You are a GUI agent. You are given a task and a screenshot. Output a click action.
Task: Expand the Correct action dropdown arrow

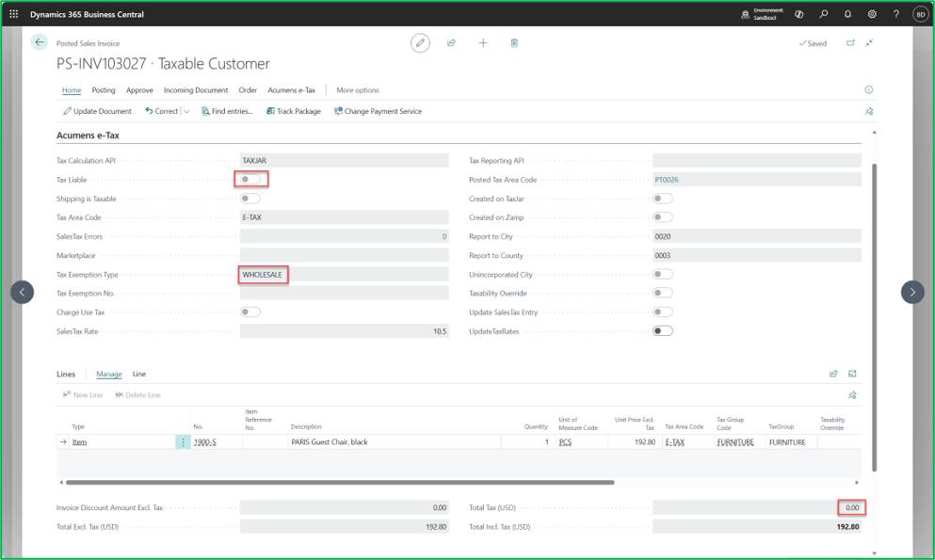pyautogui.click(x=186, y=111)
